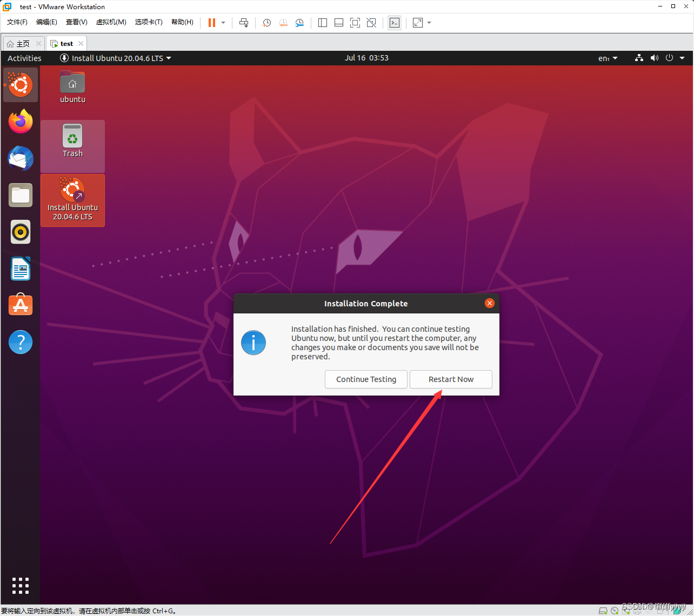Toggle the thumbnail bar view
This screenshot has height=616, width=694.
point(339,23)
